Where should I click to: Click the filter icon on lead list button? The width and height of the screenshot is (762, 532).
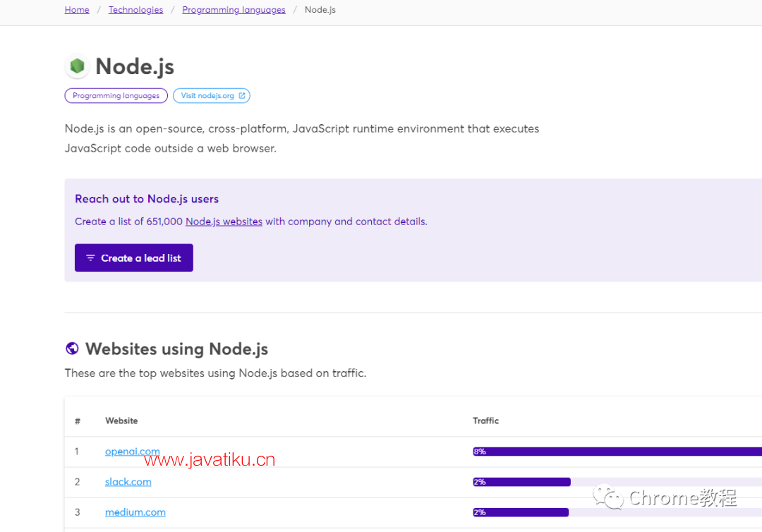(90, 258)
